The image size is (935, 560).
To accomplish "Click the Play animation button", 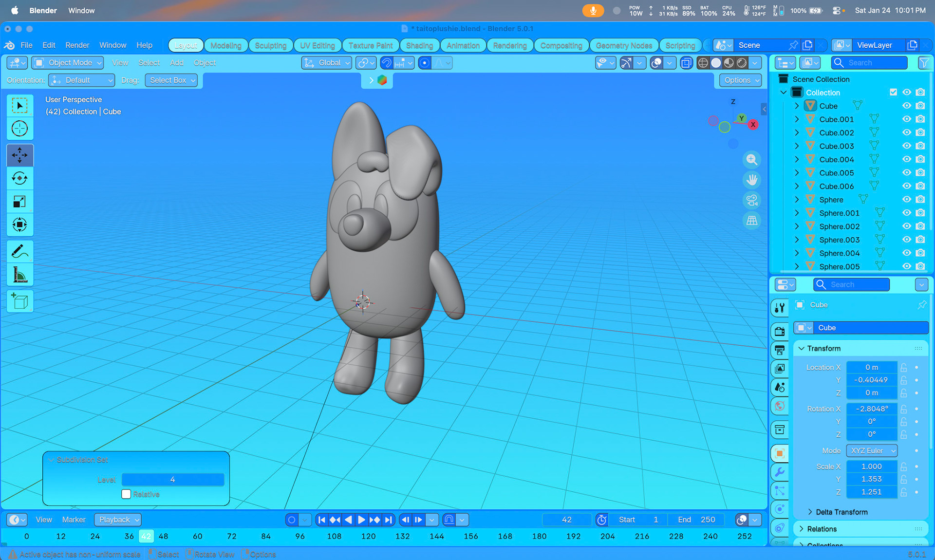I will (361, 520).
